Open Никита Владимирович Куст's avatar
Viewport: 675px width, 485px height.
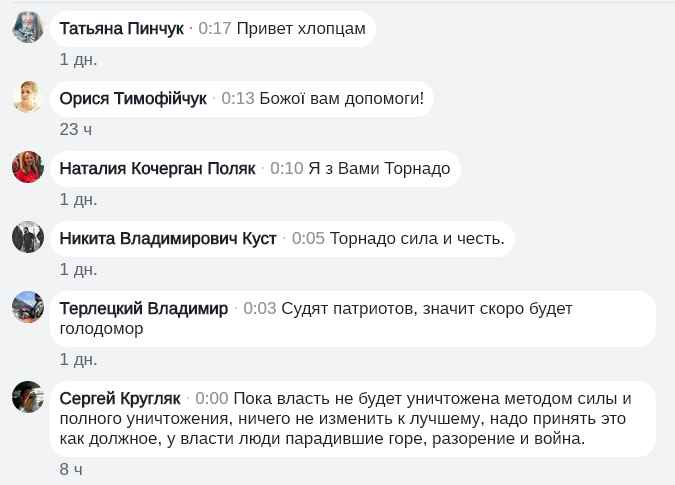[28, 237]
